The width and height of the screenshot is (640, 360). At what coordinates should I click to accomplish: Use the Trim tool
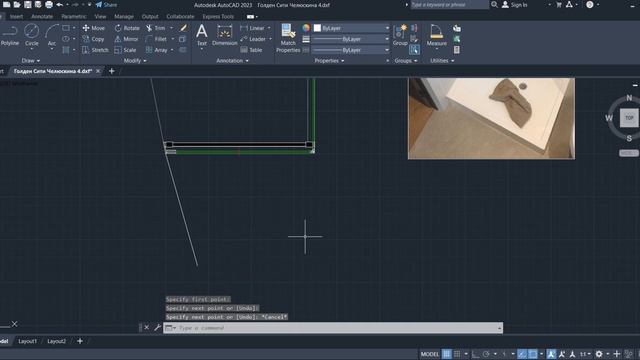click(x=156, y=28)
